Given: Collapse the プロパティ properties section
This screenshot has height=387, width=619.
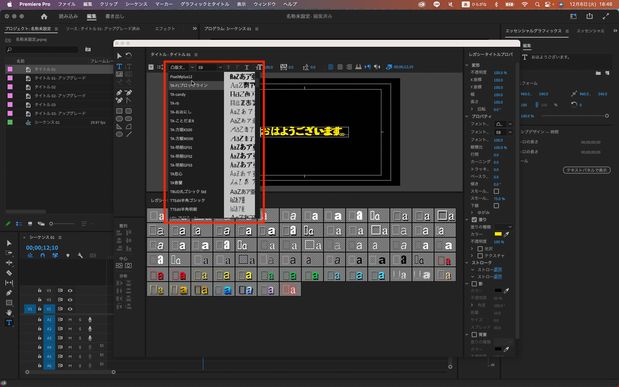Looking at the screenshot, I should (x=467, y=116).
